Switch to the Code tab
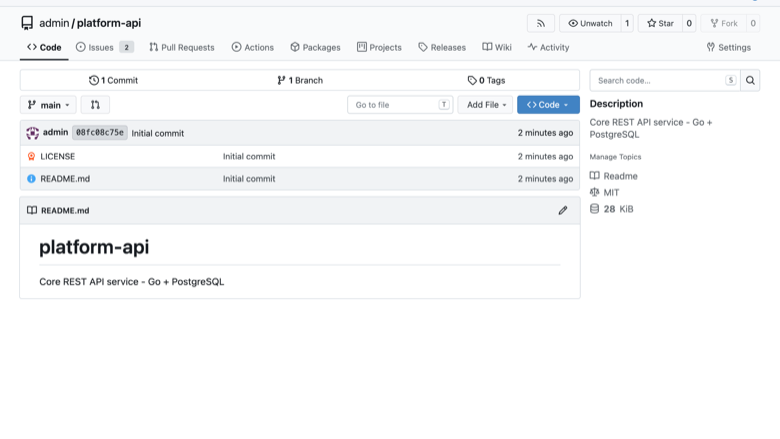The height and width of the screenshot is (439, 780). click(x=44, y=47)
